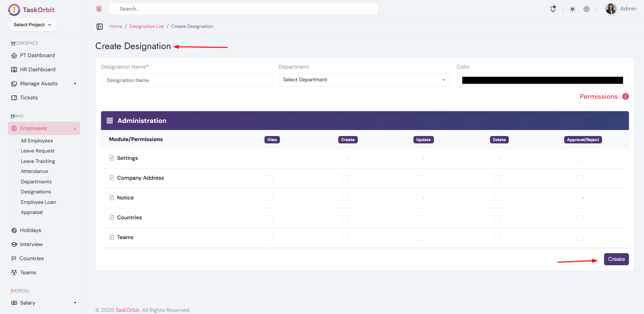
Task: Check Create permission for Company Address
Action: (x=345, y=178)
